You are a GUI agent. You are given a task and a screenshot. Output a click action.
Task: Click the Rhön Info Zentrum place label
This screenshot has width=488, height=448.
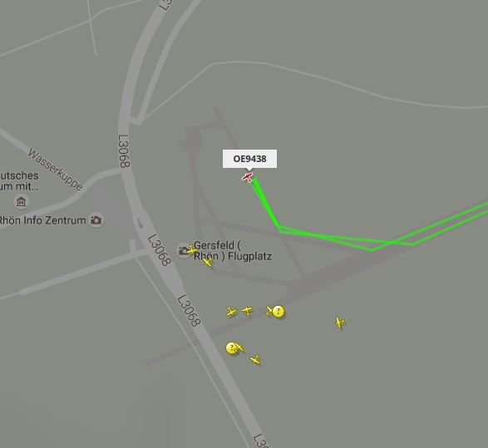pyautogui.click(x=42, y=220)
